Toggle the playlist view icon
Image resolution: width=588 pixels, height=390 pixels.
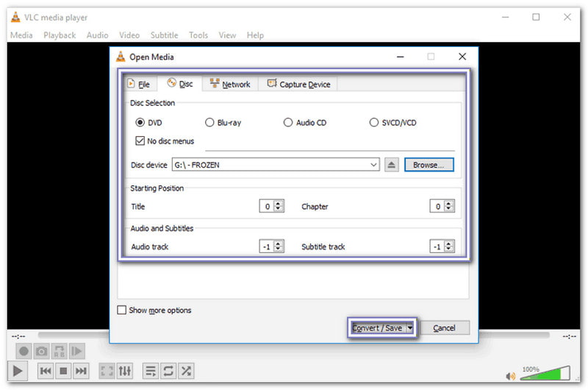[x=151, y=371]
